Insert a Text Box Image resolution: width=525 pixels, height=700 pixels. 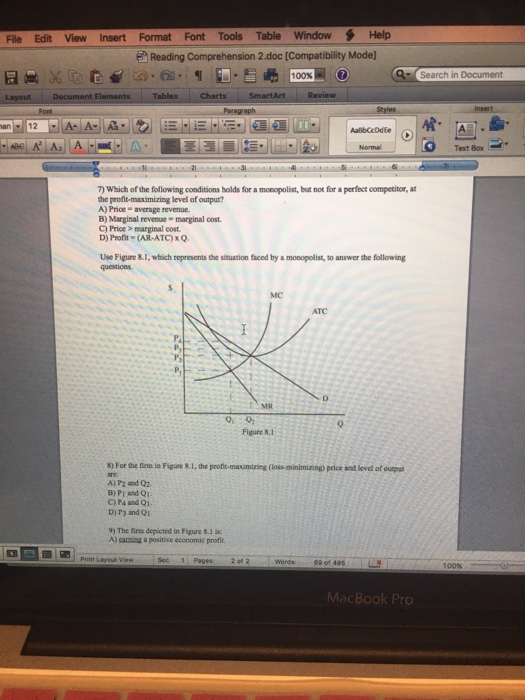tap(467, 136)
